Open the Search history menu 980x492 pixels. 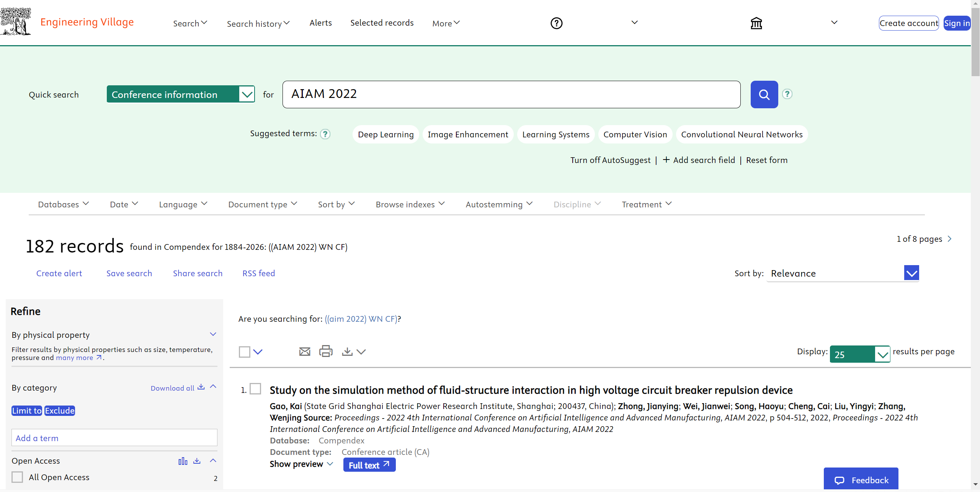(x=258, y=24)
